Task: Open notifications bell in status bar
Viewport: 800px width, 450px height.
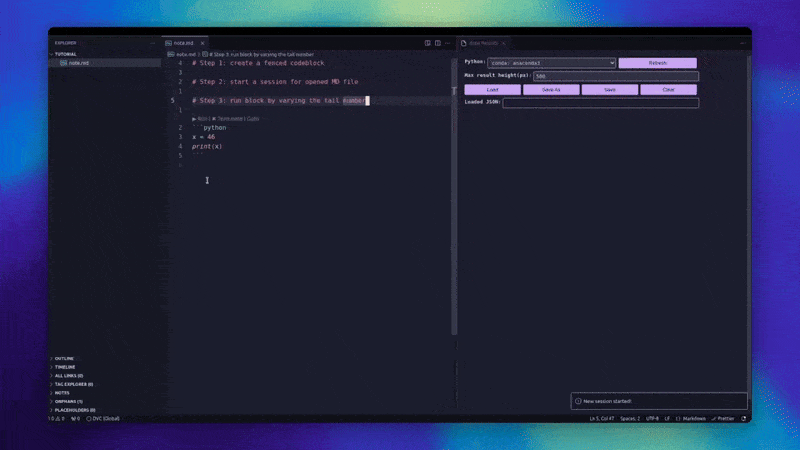Action: click(744, 419)
